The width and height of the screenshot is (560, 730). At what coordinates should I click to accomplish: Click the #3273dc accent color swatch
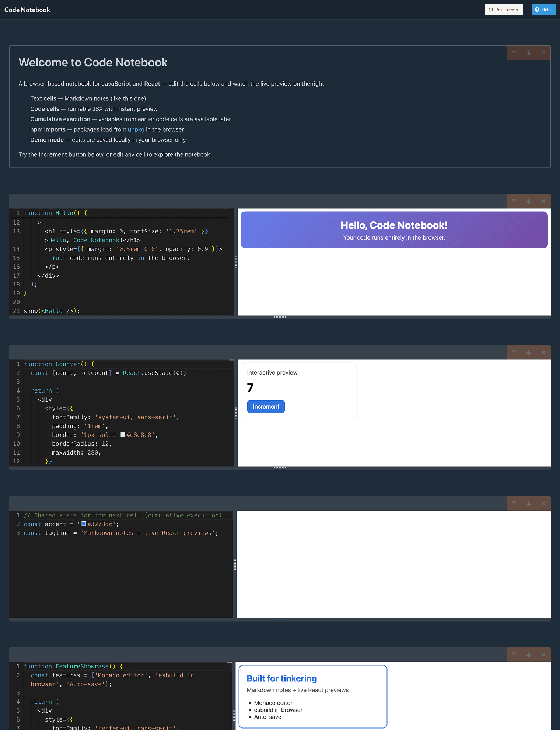click(84, 524)
